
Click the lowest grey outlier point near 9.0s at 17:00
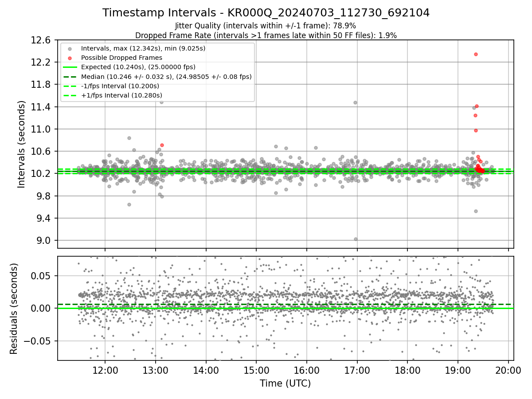tap(356, 239)
